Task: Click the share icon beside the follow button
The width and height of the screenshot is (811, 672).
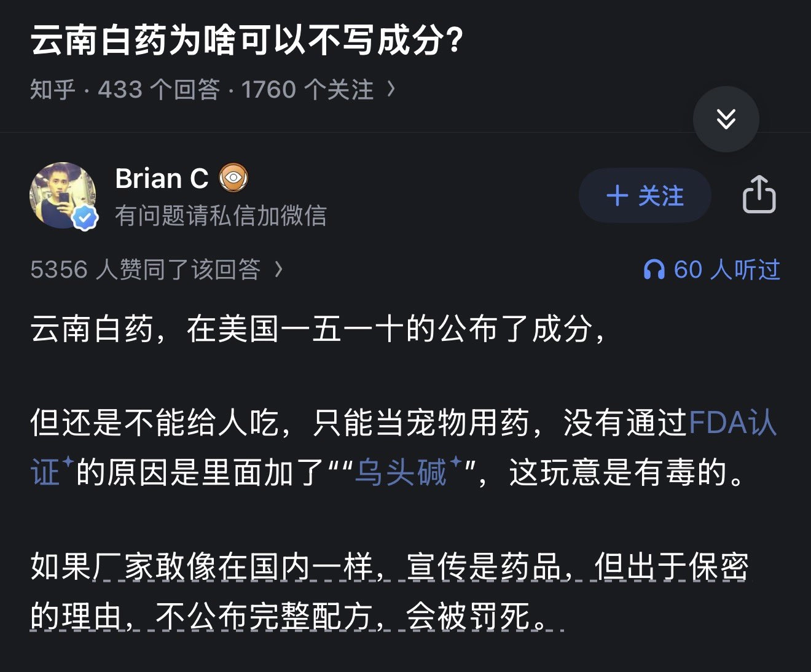Action: point(759,195)
